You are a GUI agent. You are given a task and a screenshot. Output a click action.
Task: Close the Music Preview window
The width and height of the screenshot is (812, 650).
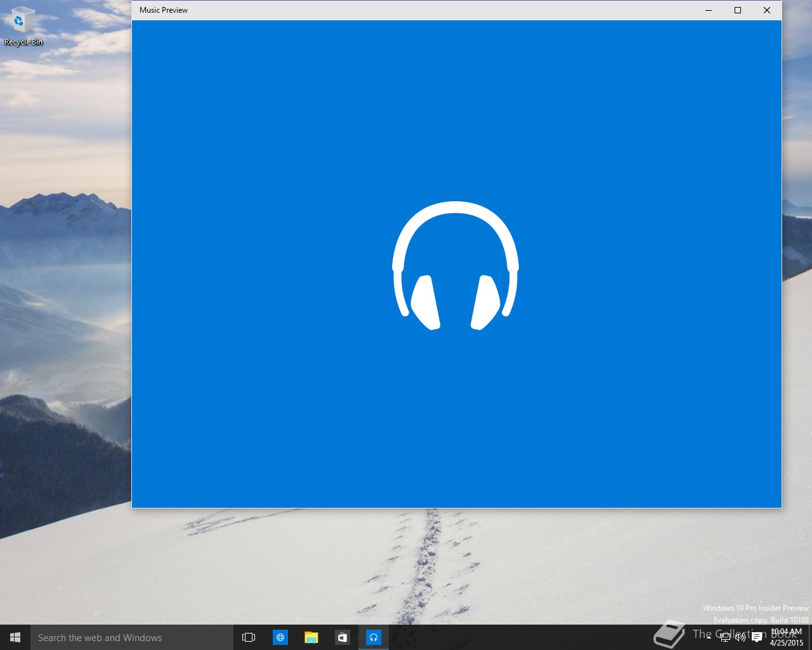click(x=767, y=10)
